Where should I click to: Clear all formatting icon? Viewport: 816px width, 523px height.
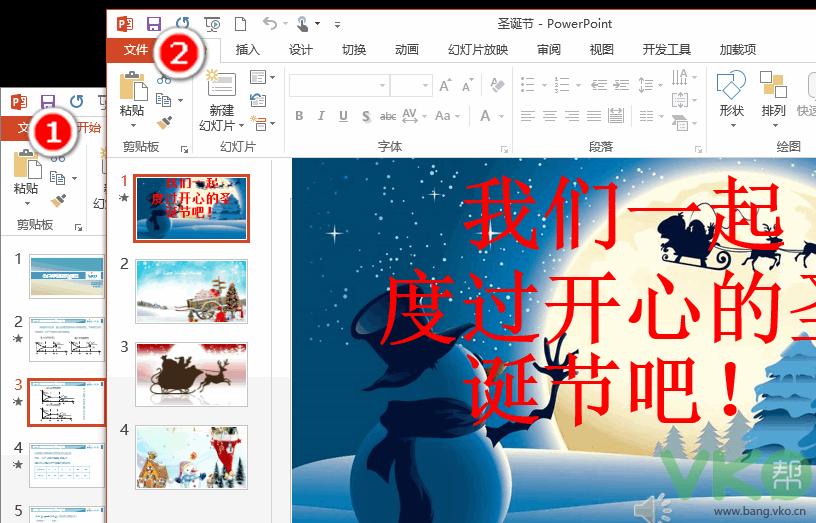[497, 85]
